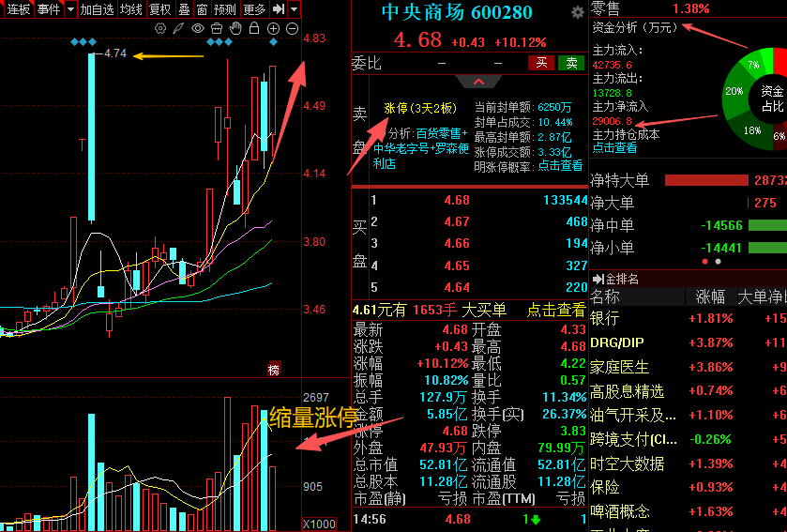The height and width of the screenshot is (532, 787).
Task: Click the bid level 1 row at 4.68
Action: tap(478, 200)
